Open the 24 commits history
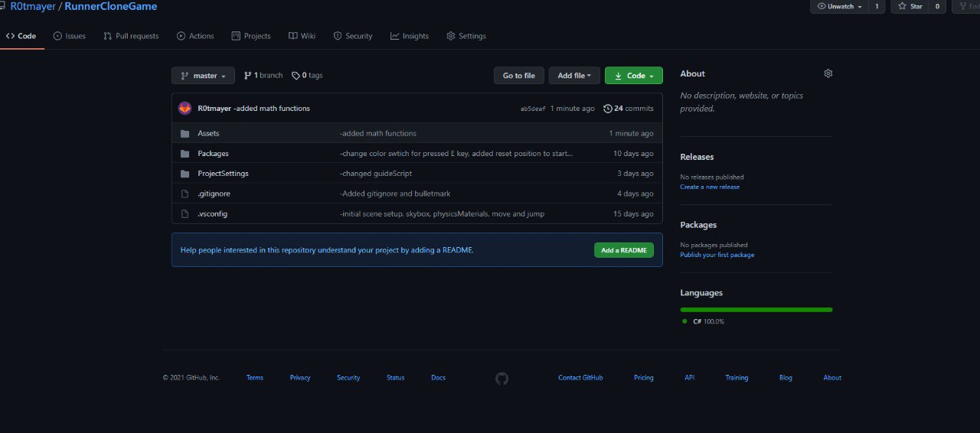Screen dimensions: 980x433 point(629,109)
